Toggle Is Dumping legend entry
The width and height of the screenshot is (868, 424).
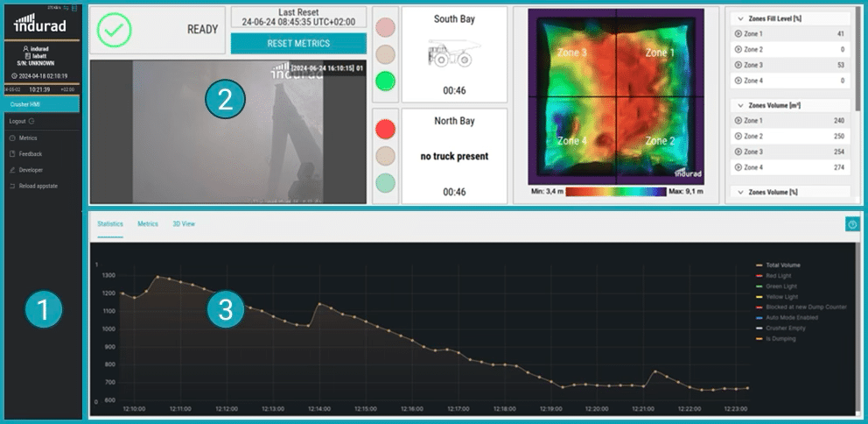tap(775, 339)
